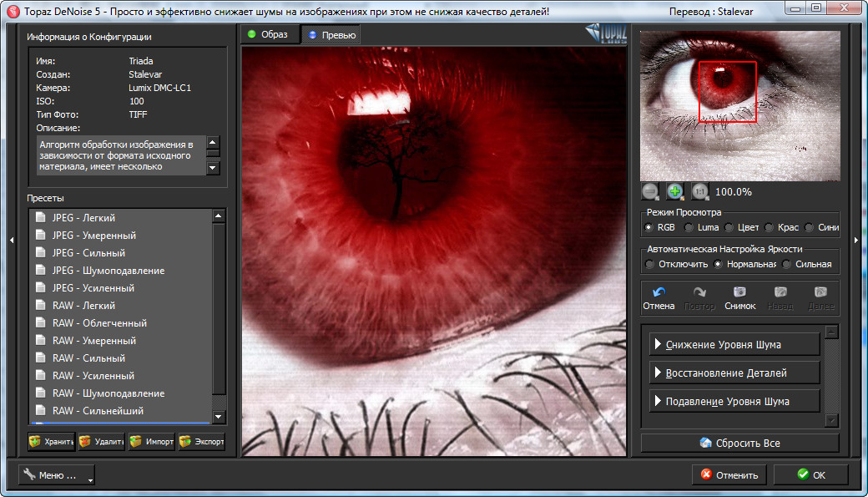Choose the Цвет preview mode radio
Viewport: 868px width, 497px height.
click(x=729, y=227)
